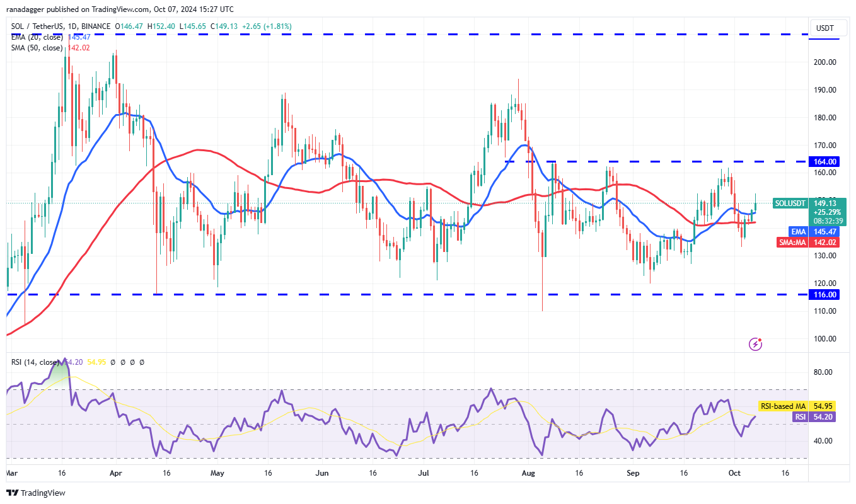Click the RSI-based MA 54.95 label
Image resolution: width=856 pixels, height=504 pixels.
(x=797, y=406)
